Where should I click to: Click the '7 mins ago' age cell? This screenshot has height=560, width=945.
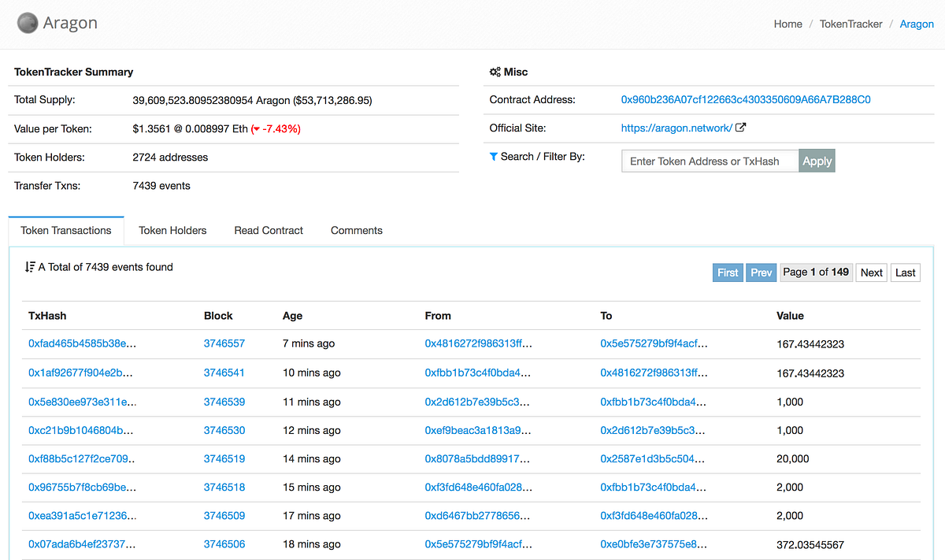[309, 344]
